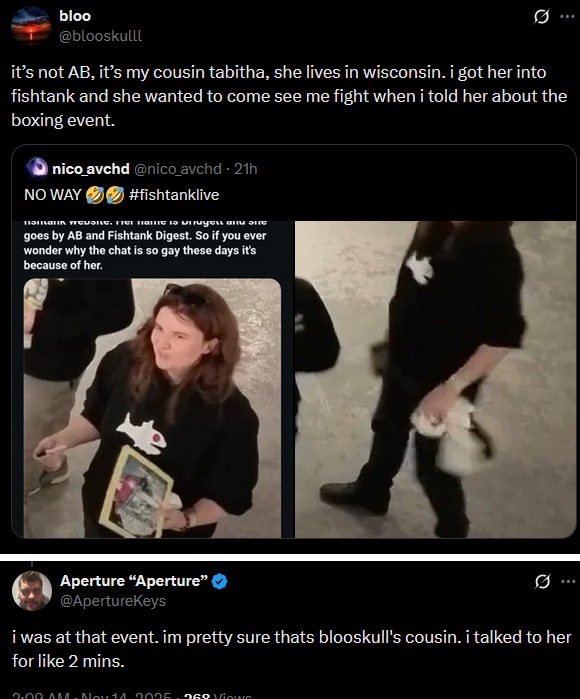Open the quoted tweet text NO WAY

(53, 195)
